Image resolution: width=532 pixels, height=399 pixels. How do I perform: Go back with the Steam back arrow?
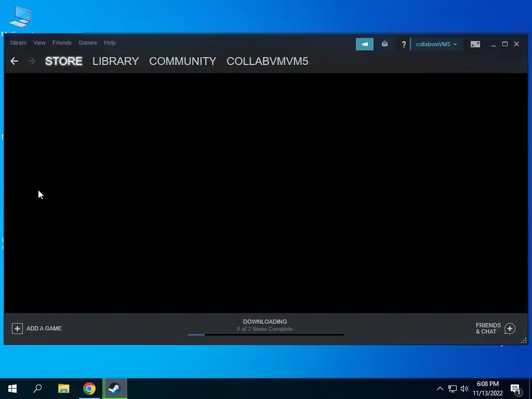[x=14, y=61]
